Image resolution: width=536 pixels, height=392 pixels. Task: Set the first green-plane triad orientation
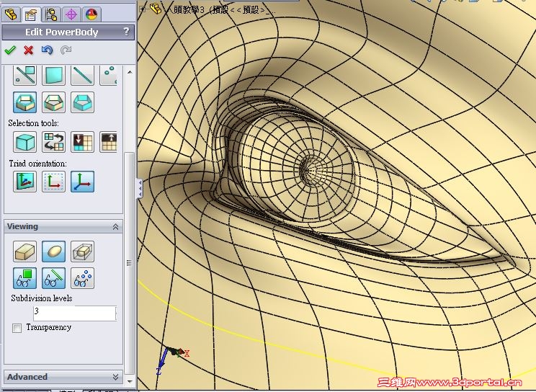pyautogui.click(x=24, y=182)
